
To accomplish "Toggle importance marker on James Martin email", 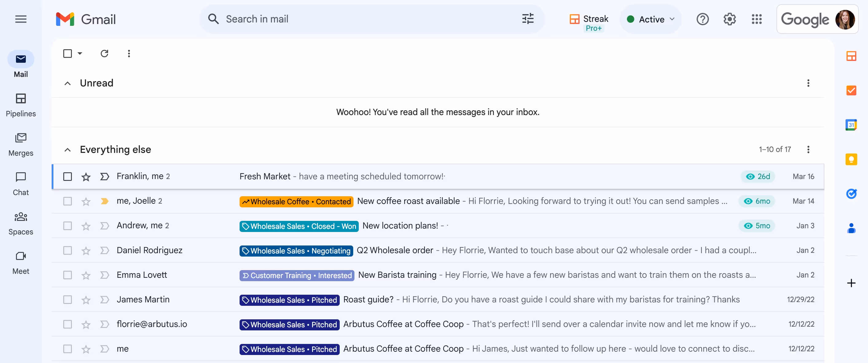I will point(104,300).
